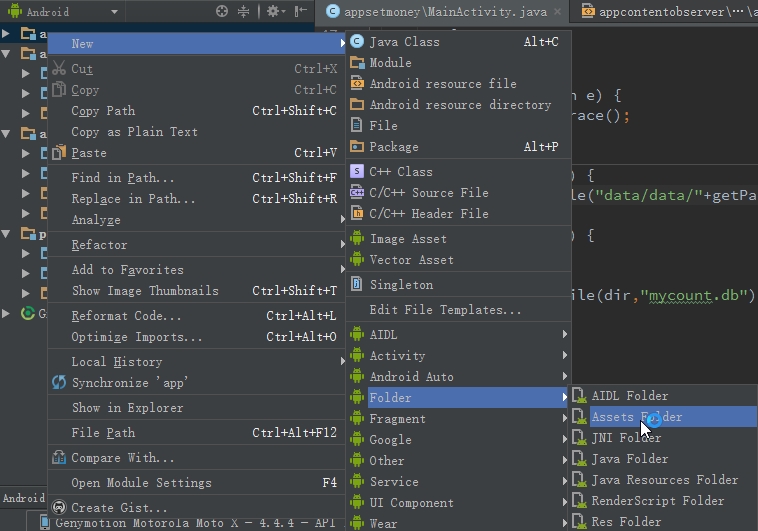Select Reformat Code entry

click(x=197, y=316)
